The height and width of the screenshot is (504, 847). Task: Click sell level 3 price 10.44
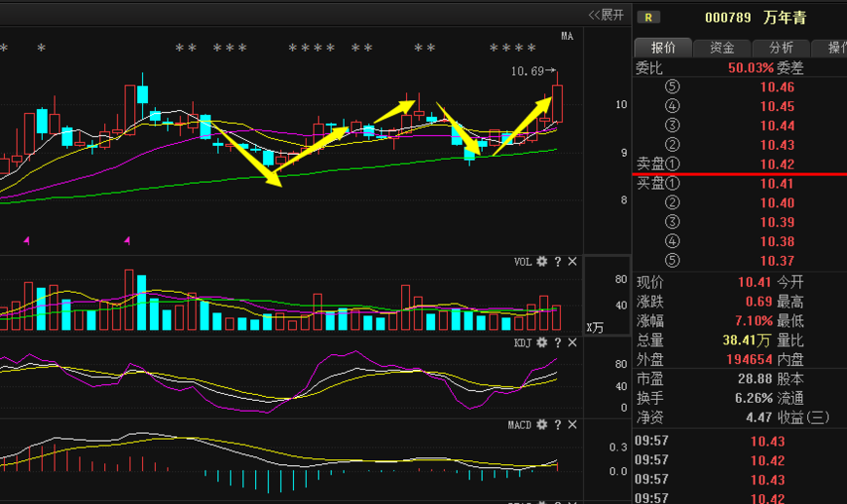[777, 126]
